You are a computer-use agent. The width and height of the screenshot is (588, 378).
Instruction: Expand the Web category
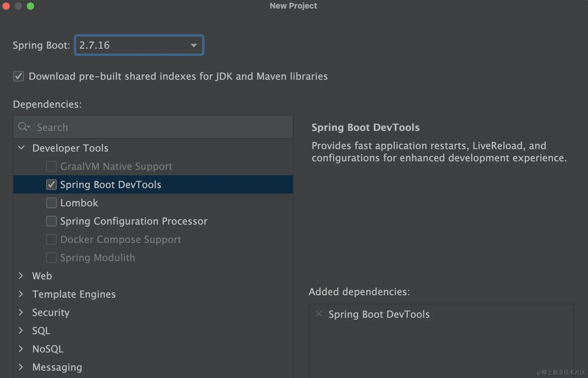pos(21,276)
